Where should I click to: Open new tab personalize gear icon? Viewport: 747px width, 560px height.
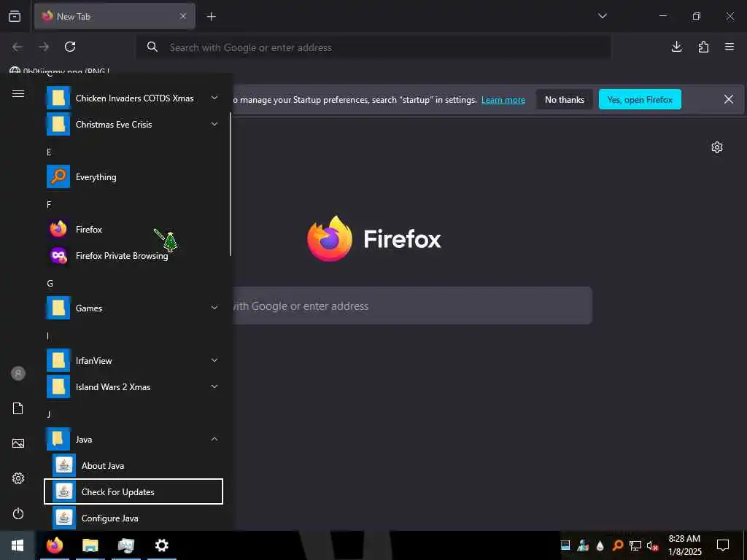[x=717, y=147]
